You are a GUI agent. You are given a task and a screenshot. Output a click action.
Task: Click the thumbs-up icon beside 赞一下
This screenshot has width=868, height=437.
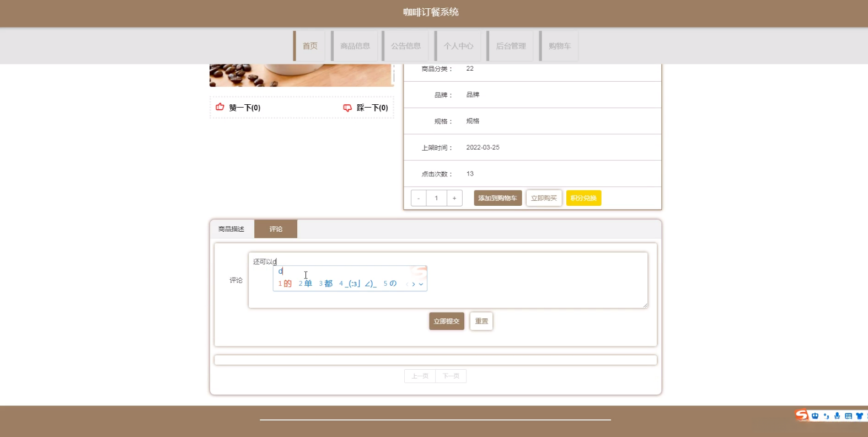(220, 107)
